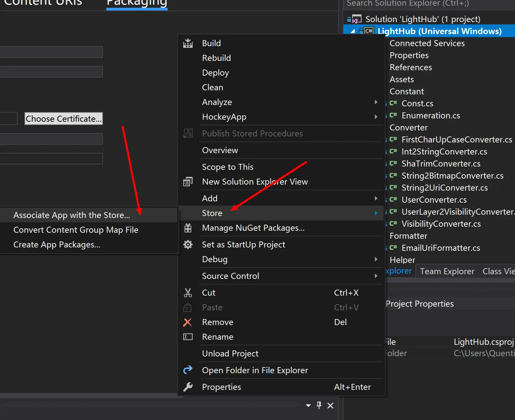Select the Helper folder
This screenshot has height=420, width=515.
(402, 260)
